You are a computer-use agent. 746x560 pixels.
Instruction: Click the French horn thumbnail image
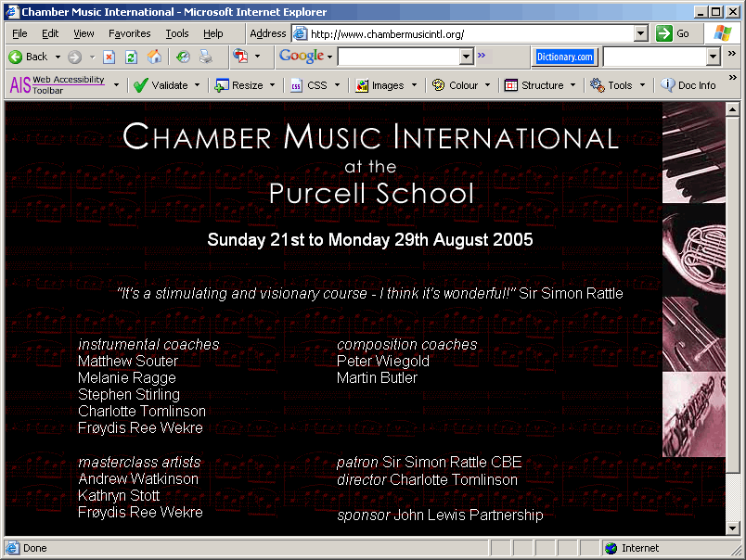pos(694,250)
